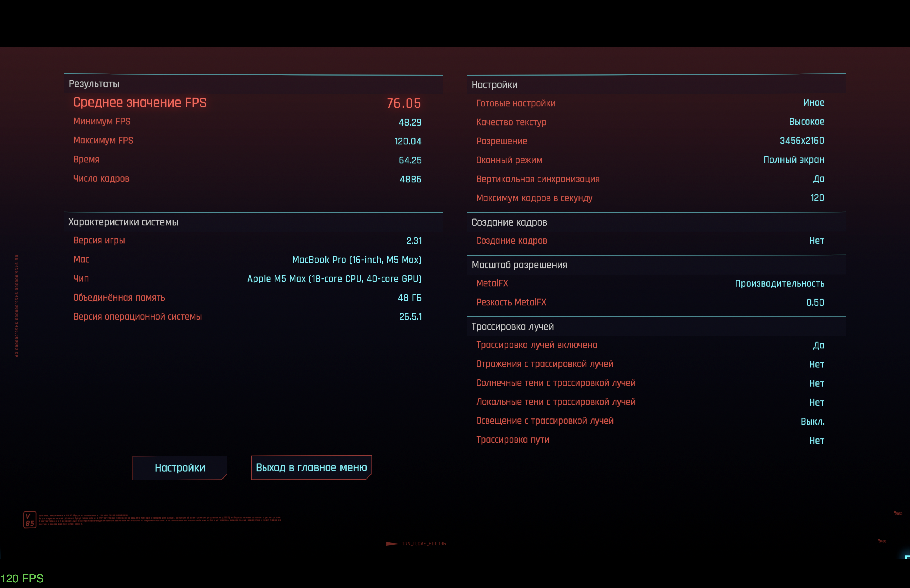Open the Настройки button
The width and height of the screenshot is (910, 588).
(x=180, y=468)
